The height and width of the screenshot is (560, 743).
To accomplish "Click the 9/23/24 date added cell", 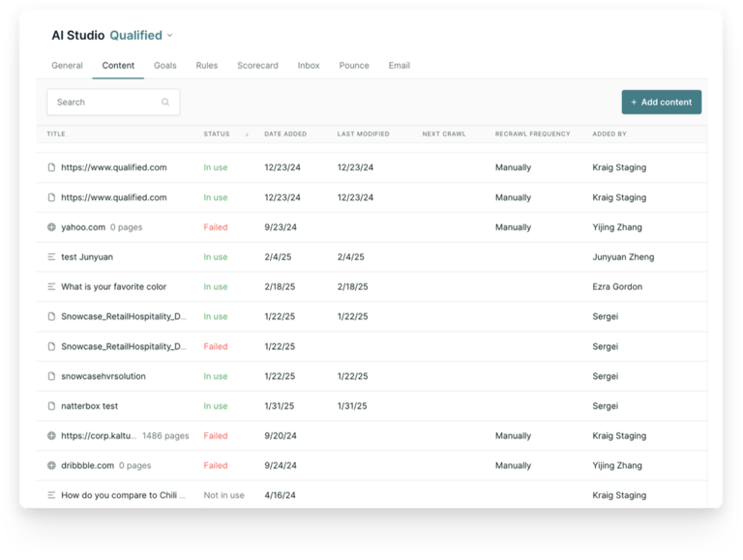I will tap(281, 227).
